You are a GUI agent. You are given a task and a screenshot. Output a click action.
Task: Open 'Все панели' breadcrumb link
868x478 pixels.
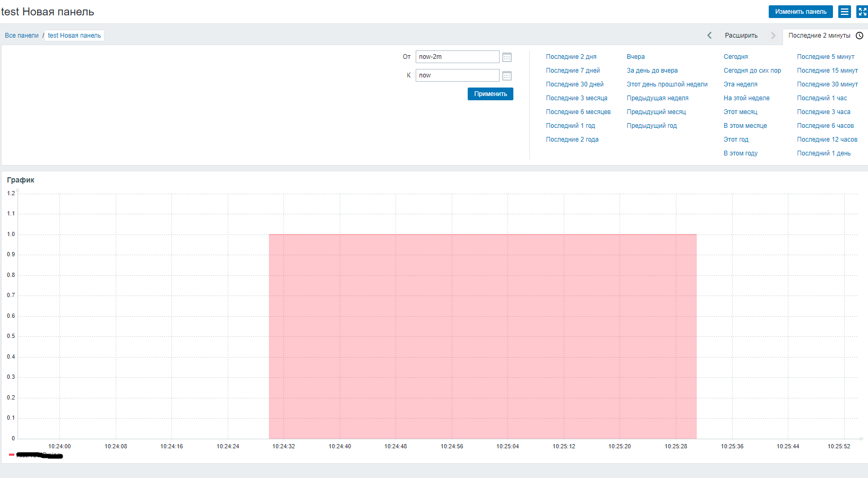22,36
